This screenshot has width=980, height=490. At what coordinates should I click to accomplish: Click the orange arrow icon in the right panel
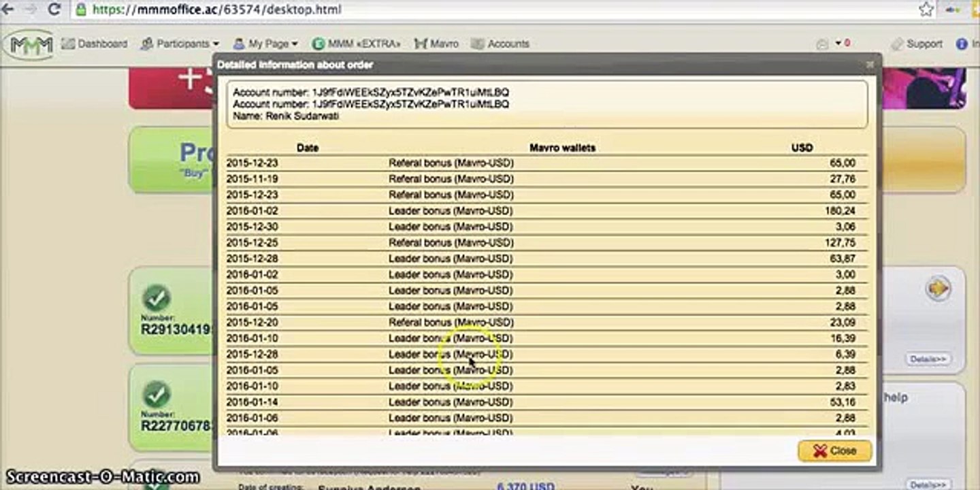pyautogui.click(x=938, y=289)
